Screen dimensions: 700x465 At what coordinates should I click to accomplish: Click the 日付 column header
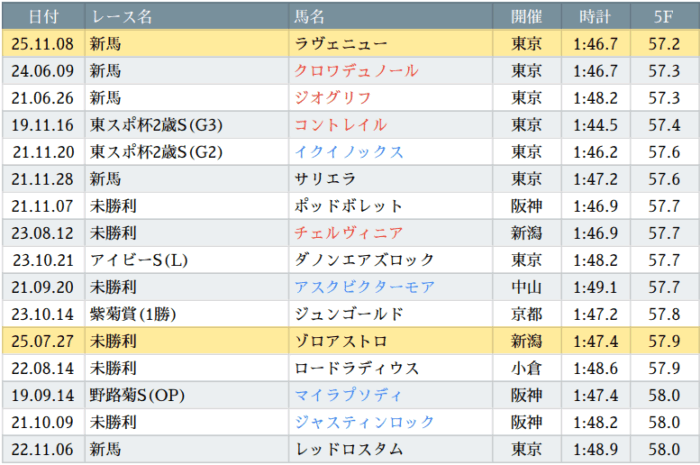(x=43, y=17)
